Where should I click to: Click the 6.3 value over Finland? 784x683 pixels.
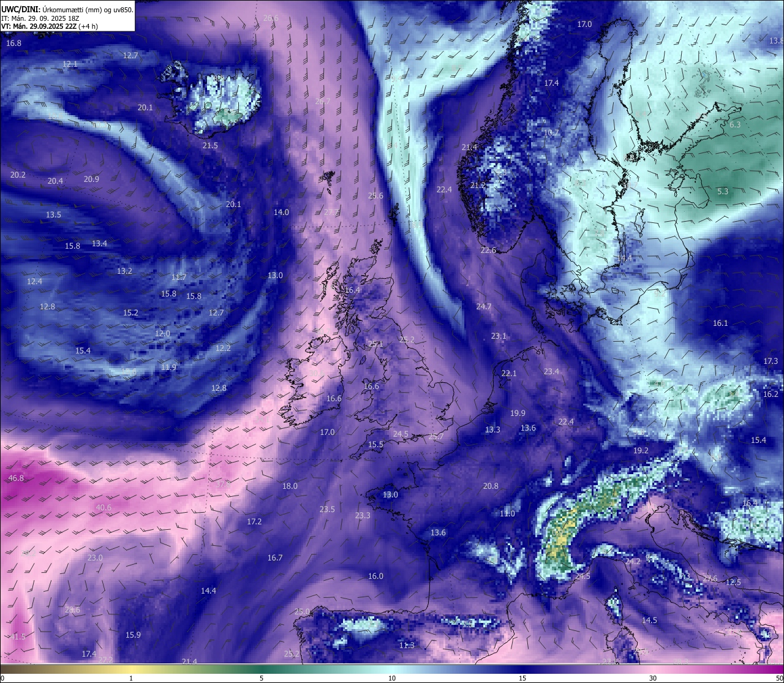tap(735, 124)
